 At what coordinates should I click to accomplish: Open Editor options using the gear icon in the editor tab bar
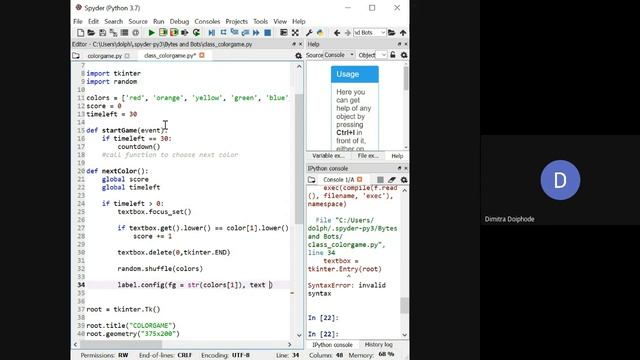298,56
